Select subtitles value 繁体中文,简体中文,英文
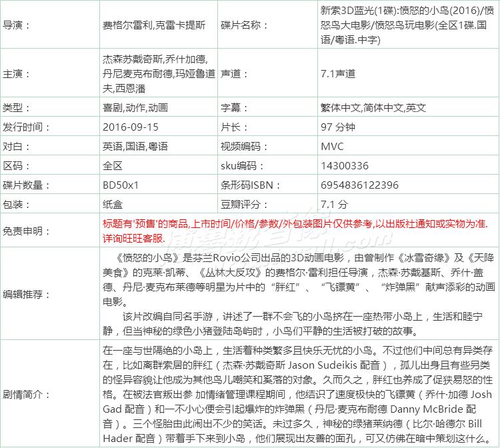Screen dimensions: 500x448 [x=373, y=108]
